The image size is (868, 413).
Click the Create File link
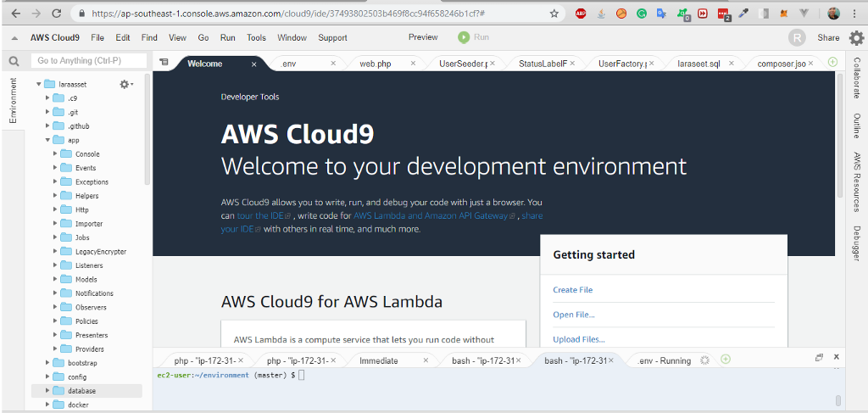point(572,290)
